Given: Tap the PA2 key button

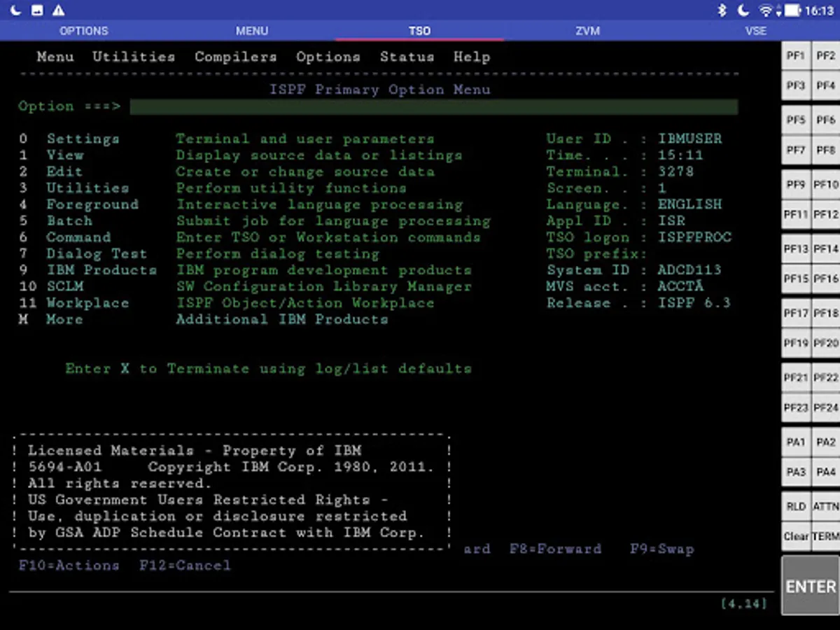Looking at the screenshot, I should click(x=825, y=442).
